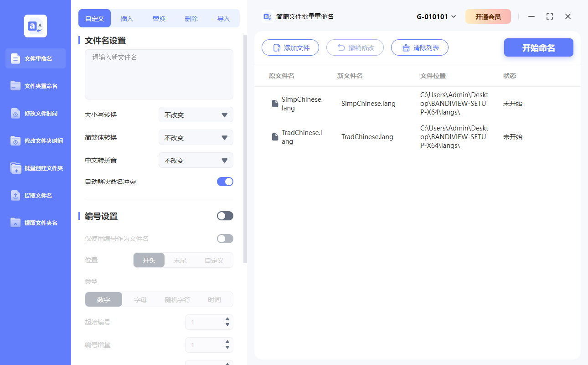Turn on 仅使用编号作为文件名
The width and height of the screenshot is (588, 365).
pos(225,238)
